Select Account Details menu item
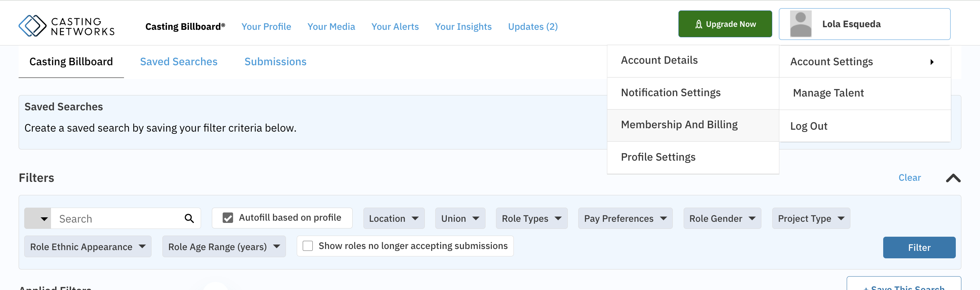This screenshot has width=980, height=290. tap(693, 60)
